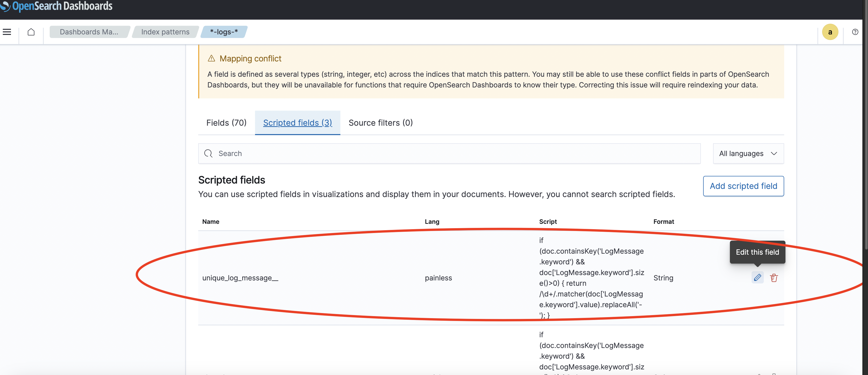
Task: Delete the unique_log_message__ field via trash icon
Action: 774,278
